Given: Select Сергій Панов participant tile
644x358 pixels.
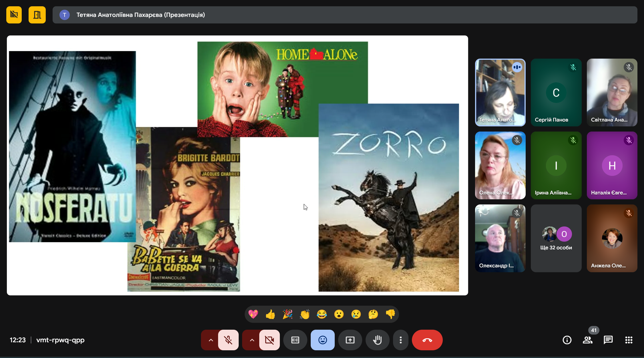Looking at the screenshot, I should coord(556,92).
